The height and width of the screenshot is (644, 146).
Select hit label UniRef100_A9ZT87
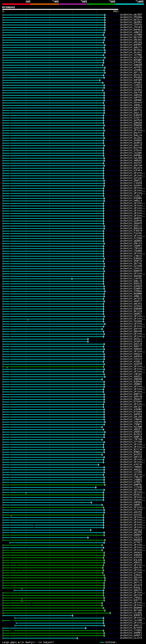[131, 163]
